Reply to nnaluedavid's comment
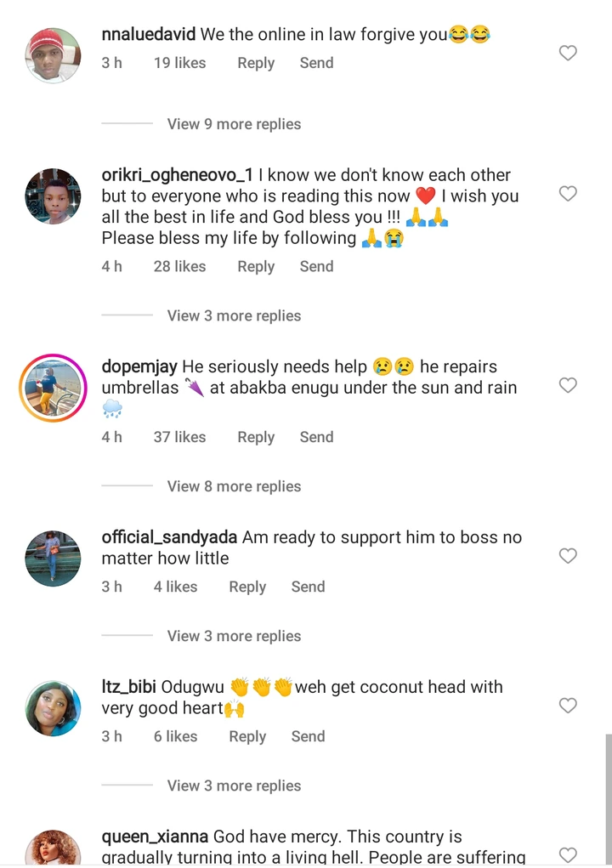Viewport: 612px width, 868px height. [256, 63]
